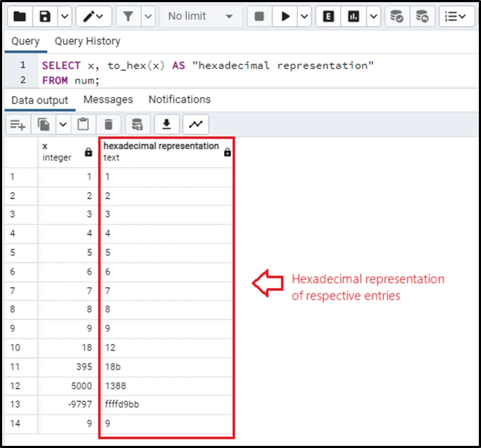Click the Execute query play button
Viewport: 481px width, 448px height.
[285, 17]
